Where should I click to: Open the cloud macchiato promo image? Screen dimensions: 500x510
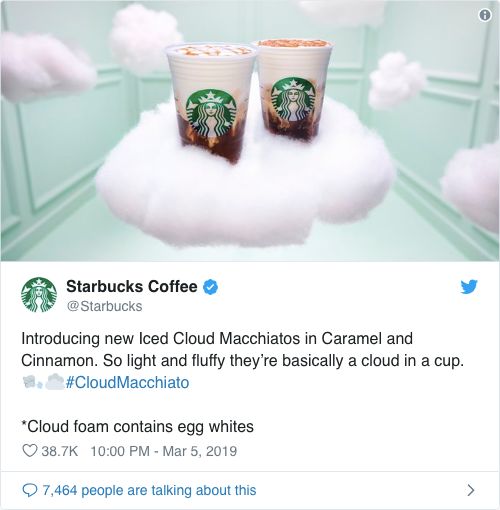coord(250,130)
